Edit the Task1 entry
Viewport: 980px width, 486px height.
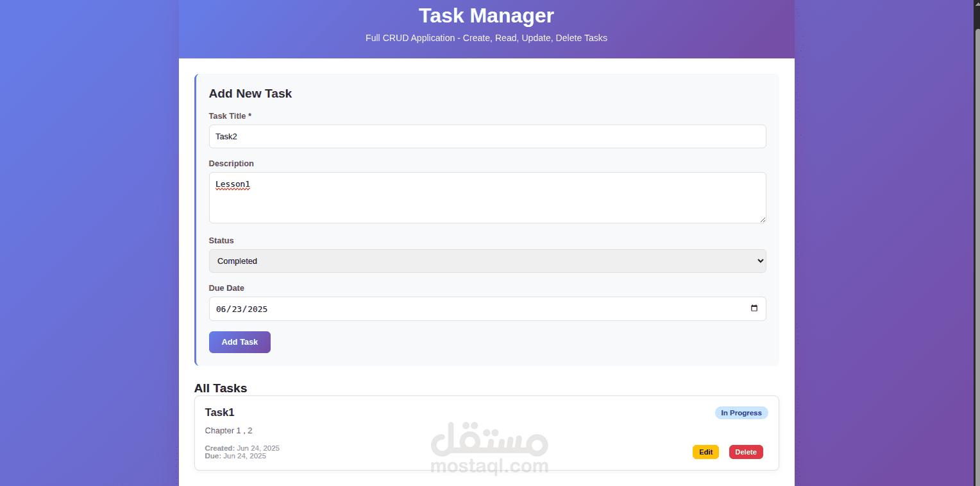coord(705,452)
